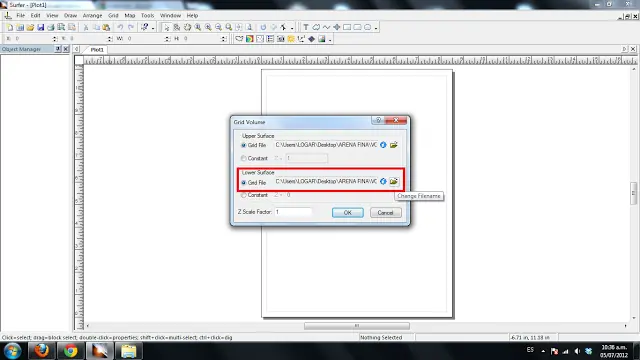
Task: Pin the Object Manager panel
Action: [58, 49]
